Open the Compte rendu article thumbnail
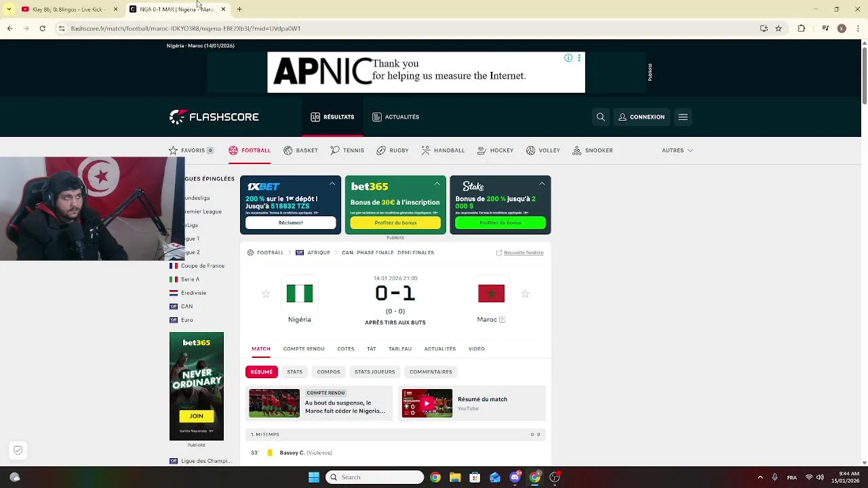The height and width of the screenshot is (488, 868). point(274,403)
